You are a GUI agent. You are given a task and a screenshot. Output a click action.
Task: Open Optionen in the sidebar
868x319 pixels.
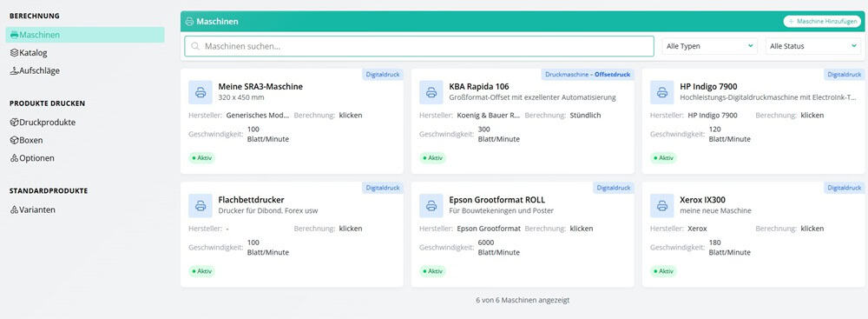[32, 158]
